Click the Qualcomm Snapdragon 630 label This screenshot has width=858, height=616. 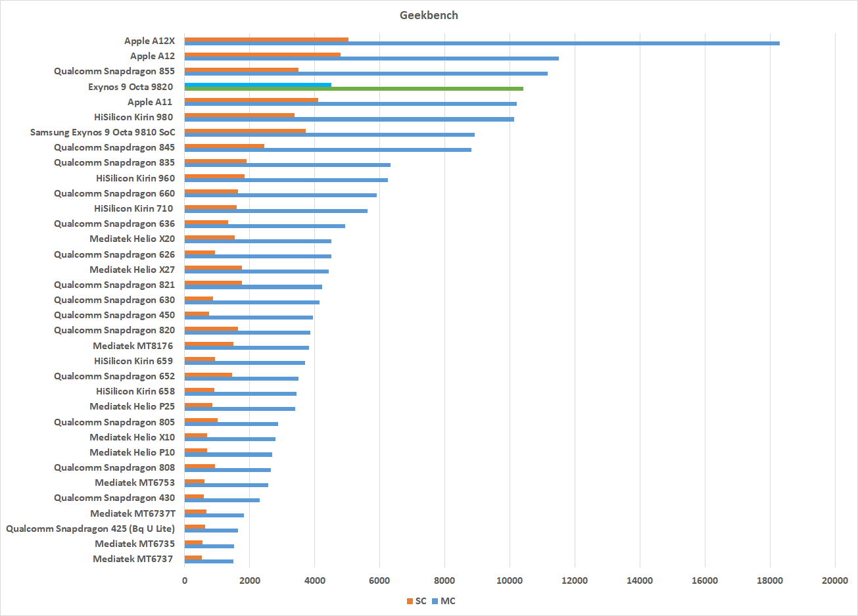coord(114,300)
